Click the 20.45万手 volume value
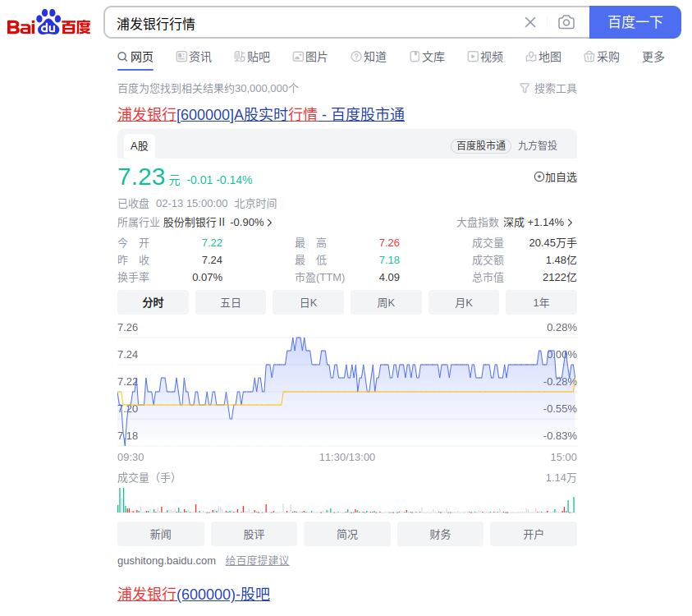The width and height of the screenshot is (692, 616). pos(552,243)
